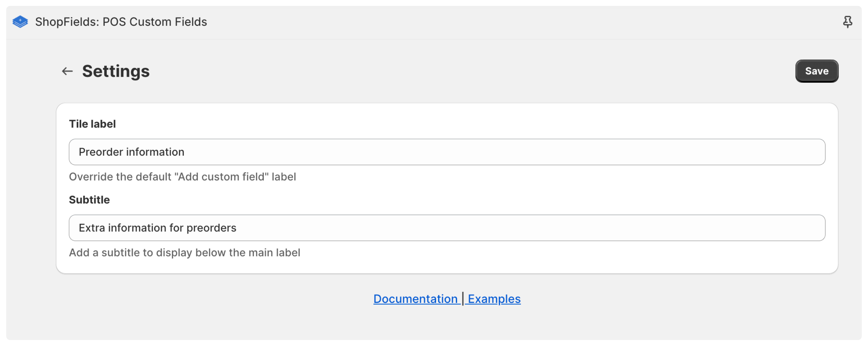Click the bold Subtitle field caption
The image size is (868, 346).
point(89,200)
